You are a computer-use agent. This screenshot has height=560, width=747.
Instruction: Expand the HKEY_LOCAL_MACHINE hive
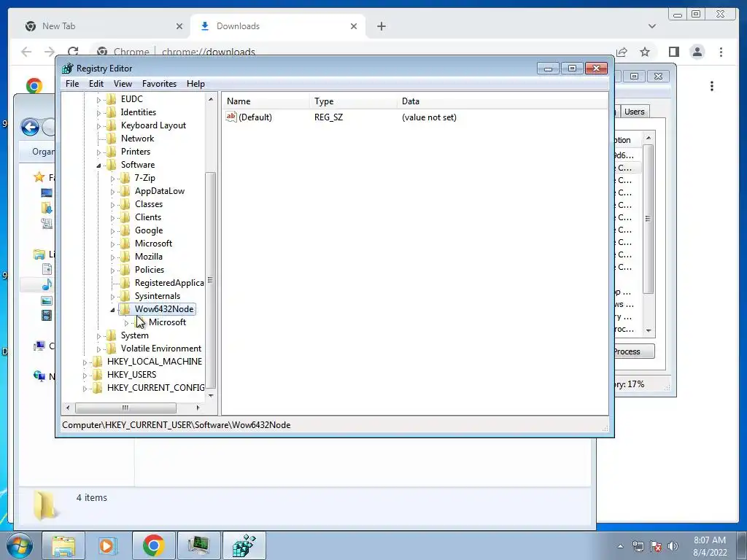click(x=85, y=362)
